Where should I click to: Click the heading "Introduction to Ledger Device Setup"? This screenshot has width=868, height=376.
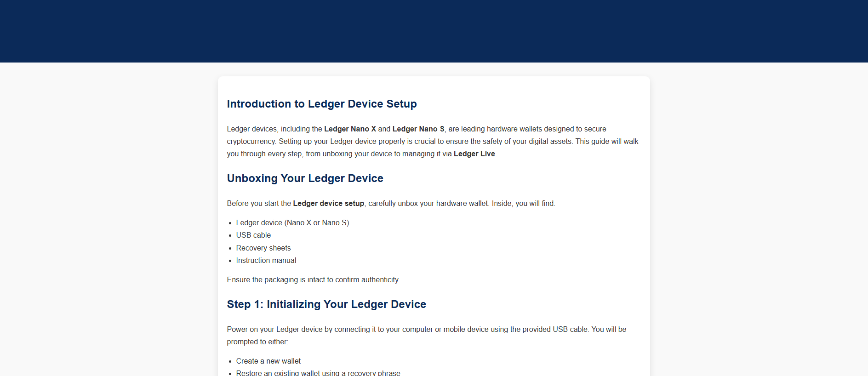point(322,104)
